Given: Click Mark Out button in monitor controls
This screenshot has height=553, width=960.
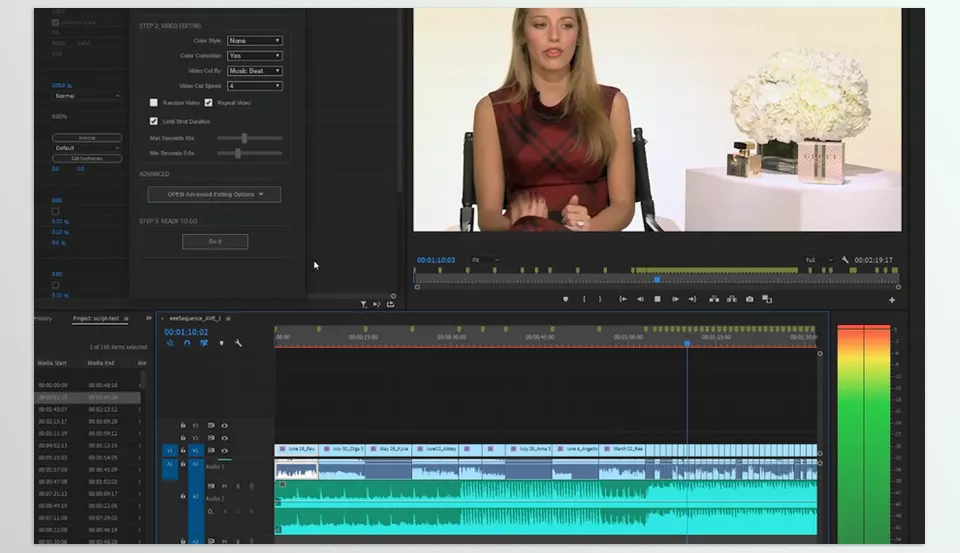Looking at the screenshot, I should 600,299.
